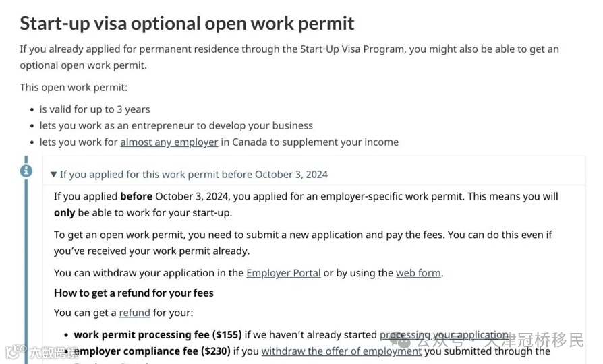Click the 'employer compliance fee ($230)' text
Screen dimensions: 603x364
(x=152, y=351)
